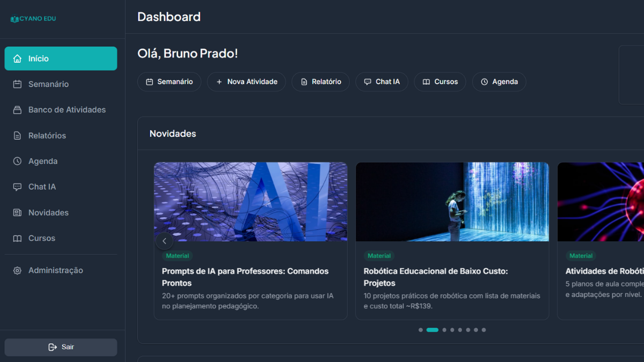Viewport: 644px width, 362px height.
Task: Click the Sair logout button
Action: tap(61, 347)
